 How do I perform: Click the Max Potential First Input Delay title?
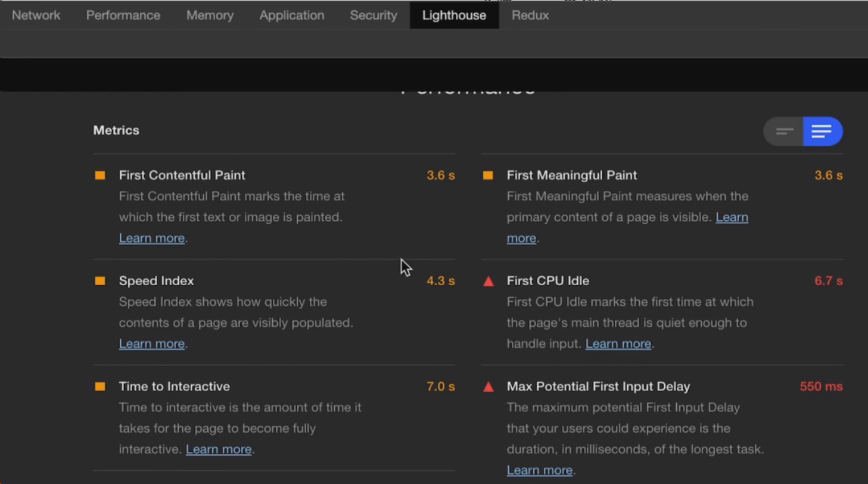point(598,386)
